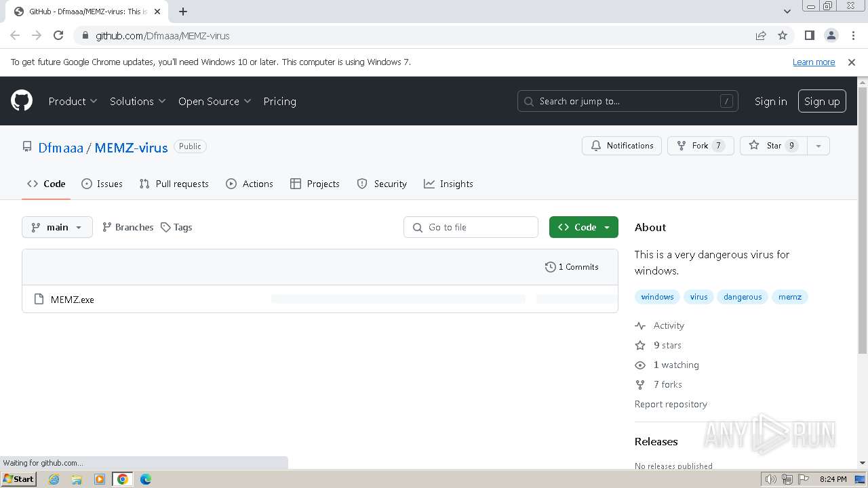Focus the Search or jump to field
The width and height of the screenshot is (868, 488).
tap(627, 101)
